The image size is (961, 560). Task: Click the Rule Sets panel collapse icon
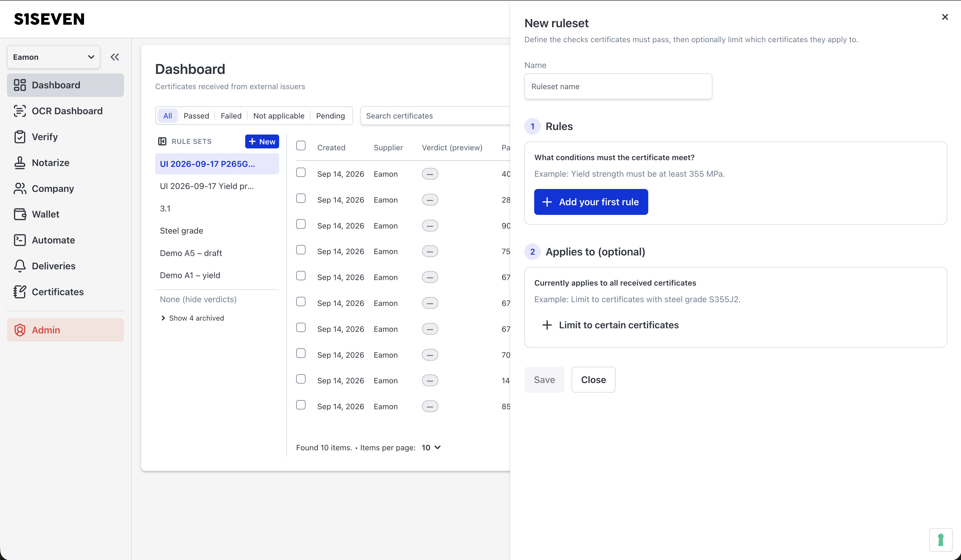tap(162, 141)
